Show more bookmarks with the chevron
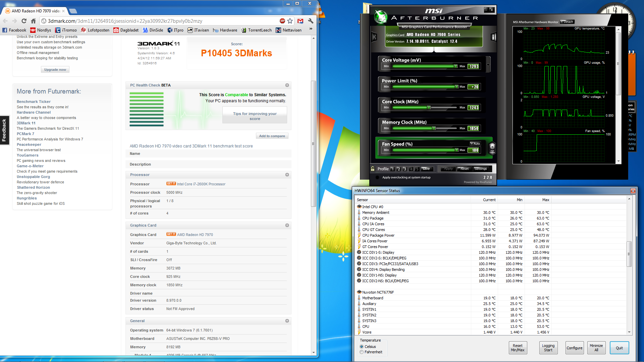This screenshot has height=362, width=644. [311, 29]
